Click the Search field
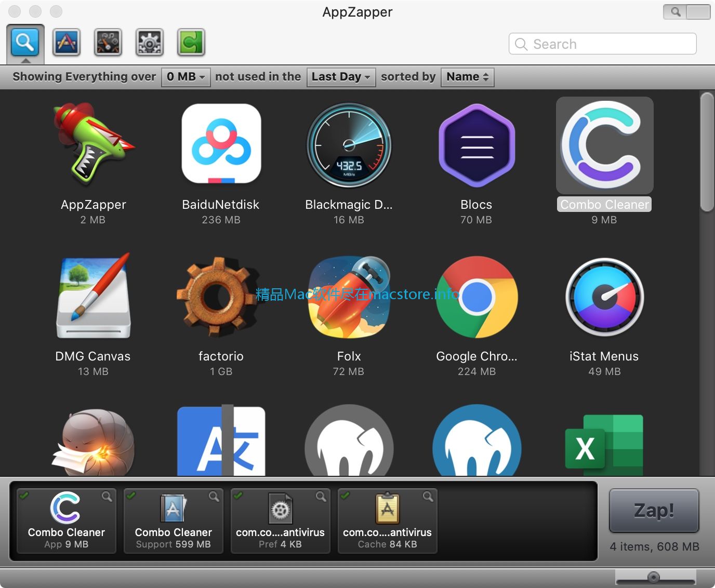Viewport: 715px width, 588px height. pos(603,44)
